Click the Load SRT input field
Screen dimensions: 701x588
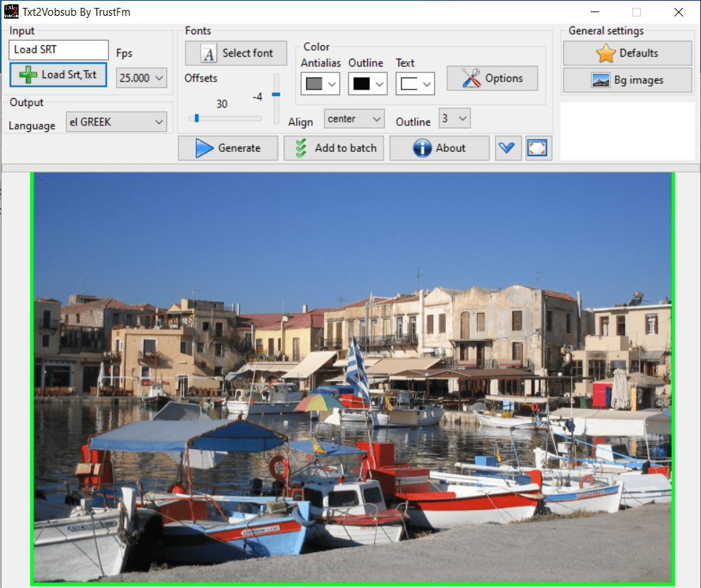point(59,50)
